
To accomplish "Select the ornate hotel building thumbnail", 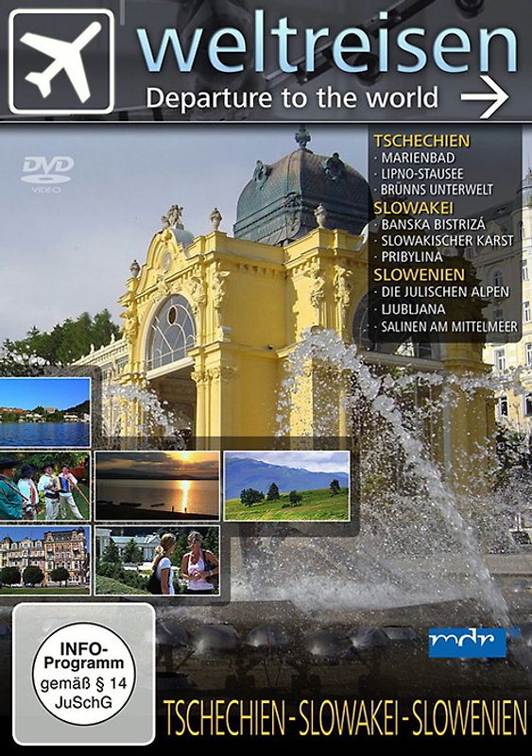I will tap(44, 559).
